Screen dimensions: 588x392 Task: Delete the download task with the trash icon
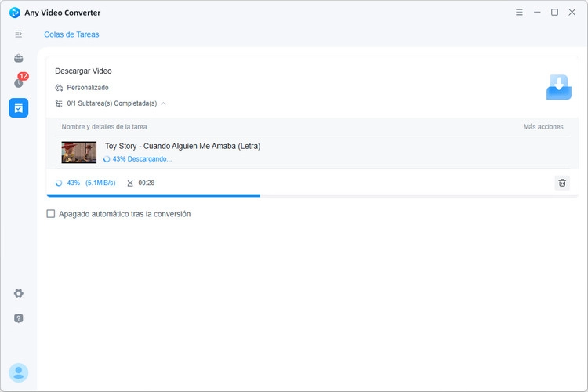562,183
